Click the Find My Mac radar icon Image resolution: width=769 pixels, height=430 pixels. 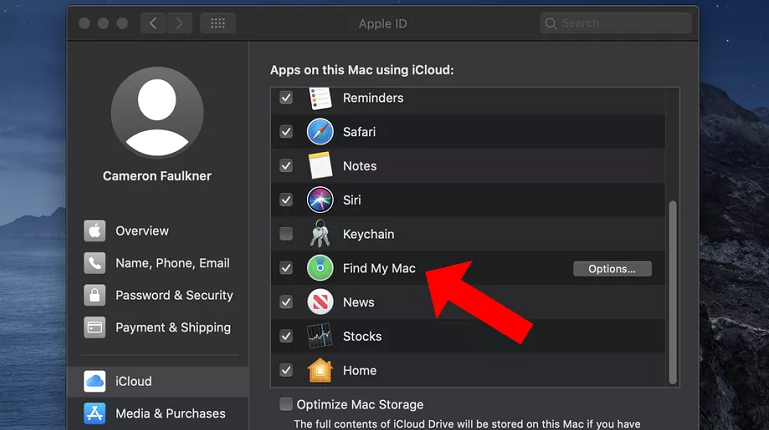pyautogui.click(x=320, y=268)
